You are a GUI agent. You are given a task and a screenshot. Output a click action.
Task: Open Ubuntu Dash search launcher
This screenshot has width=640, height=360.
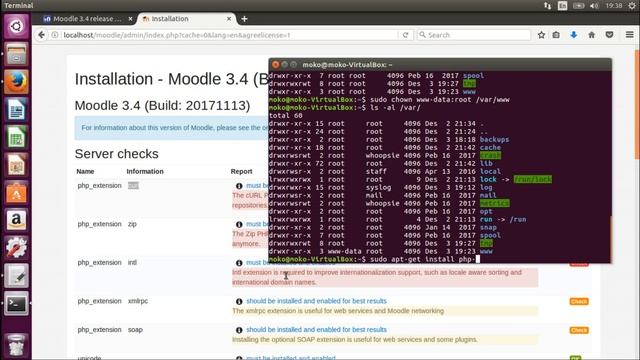(16, 27)
